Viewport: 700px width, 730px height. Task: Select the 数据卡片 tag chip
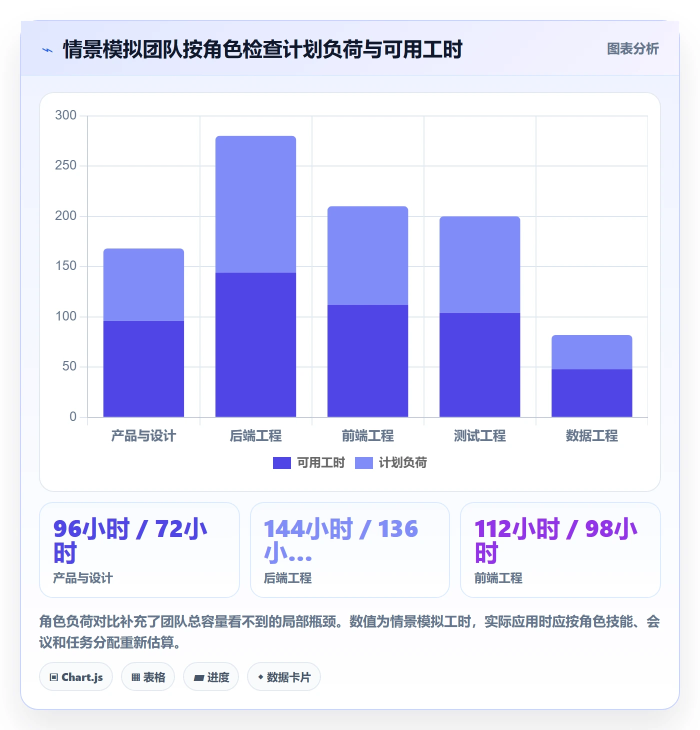pos(284,677)
